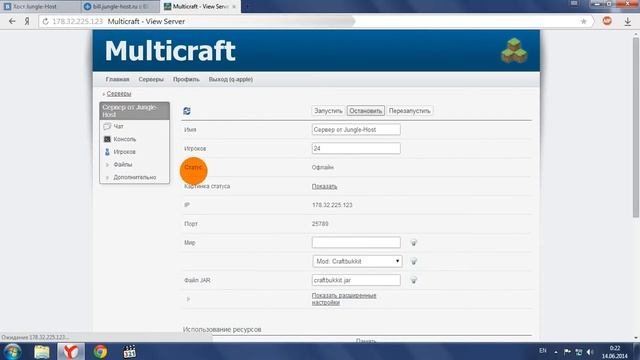The height and width of the screenshot is (360, 640).
Task: Launch Chrome from the taskbar
Action: (100, 351)
